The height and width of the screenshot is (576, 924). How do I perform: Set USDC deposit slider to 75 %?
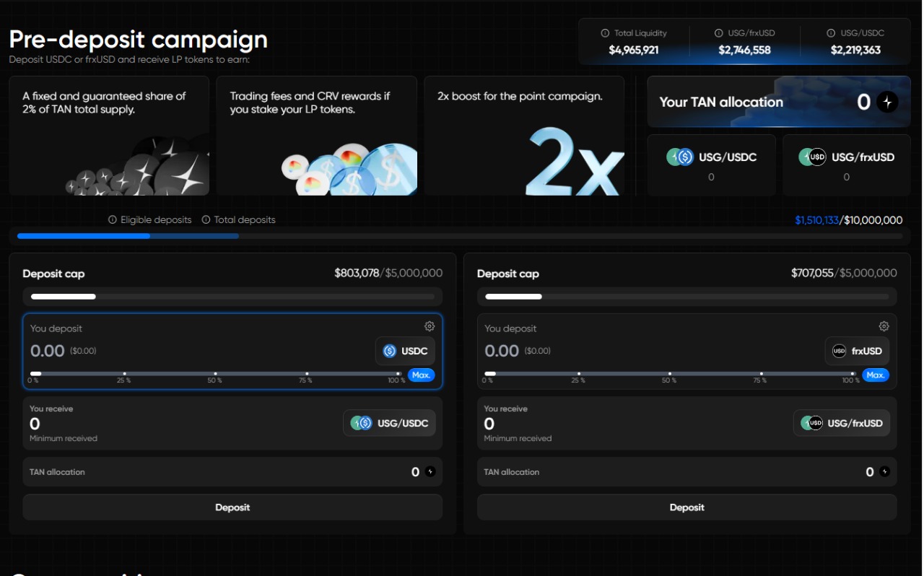pyautogui.click(x=306, y=374)
